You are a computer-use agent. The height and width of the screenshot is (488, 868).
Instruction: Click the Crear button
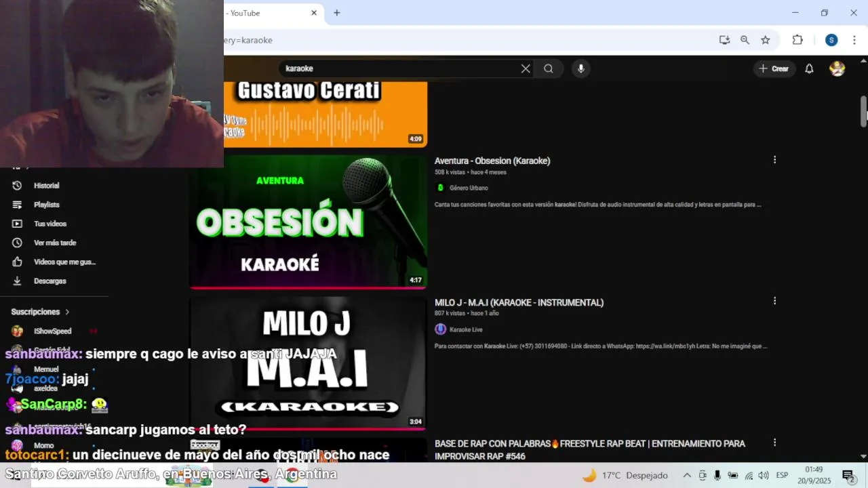774,68
